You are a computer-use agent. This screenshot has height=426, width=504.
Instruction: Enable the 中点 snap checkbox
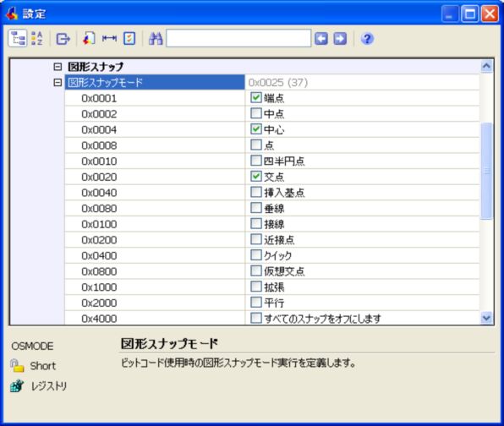coord(256,113)
